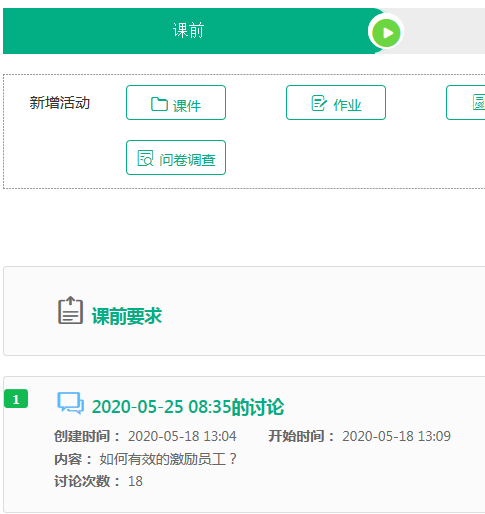This screenshot has height=514, width=485.
Task: Click the 讨论次数 count 18
Action: point(135,481)
